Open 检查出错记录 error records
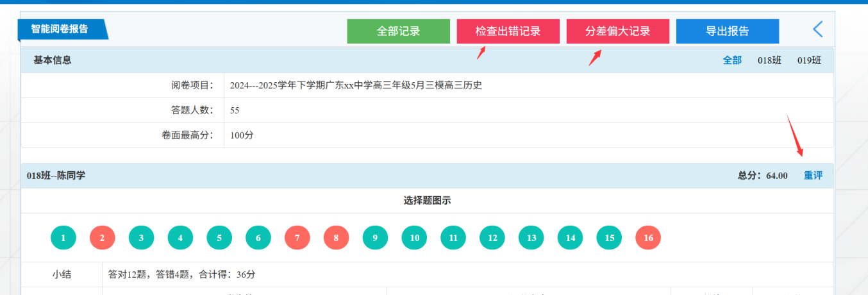The width and height of the screenshot is (868, 295). [508, 31]
